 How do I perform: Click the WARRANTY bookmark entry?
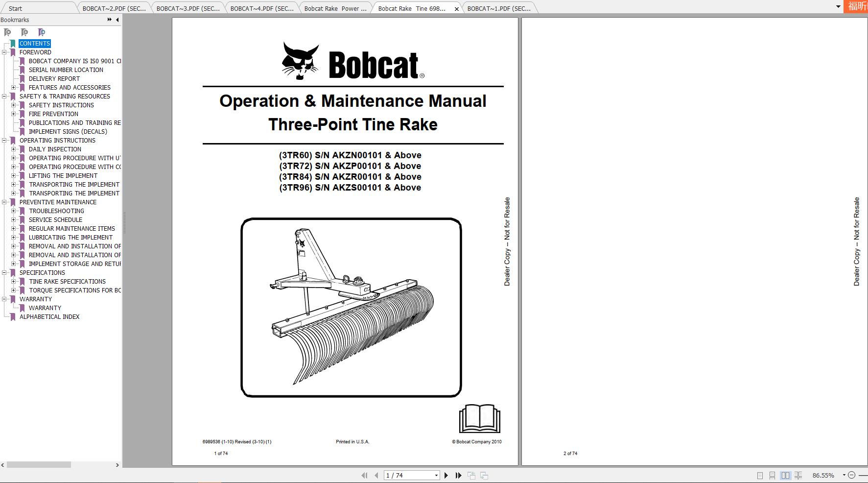pyautogui.click(x=46, y=308)
